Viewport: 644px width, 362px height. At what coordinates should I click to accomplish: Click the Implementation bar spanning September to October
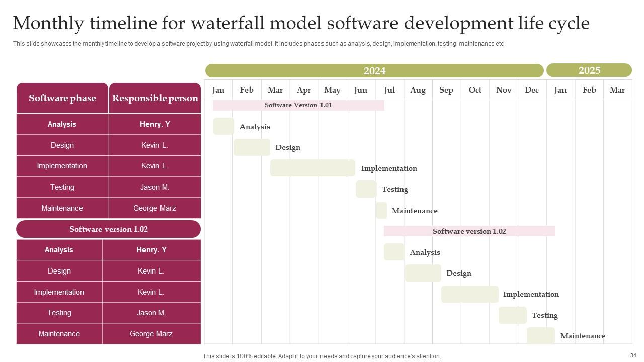(469, 294)
